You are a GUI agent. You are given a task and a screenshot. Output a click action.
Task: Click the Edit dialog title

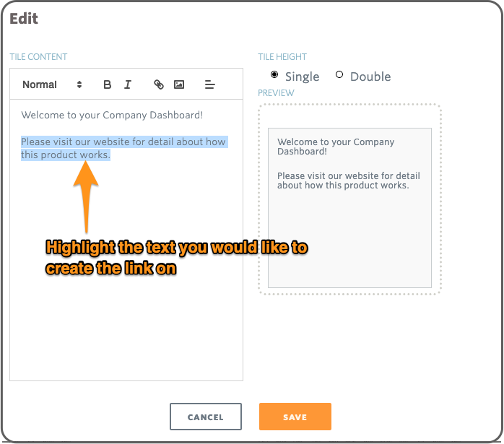coord(24,19)
